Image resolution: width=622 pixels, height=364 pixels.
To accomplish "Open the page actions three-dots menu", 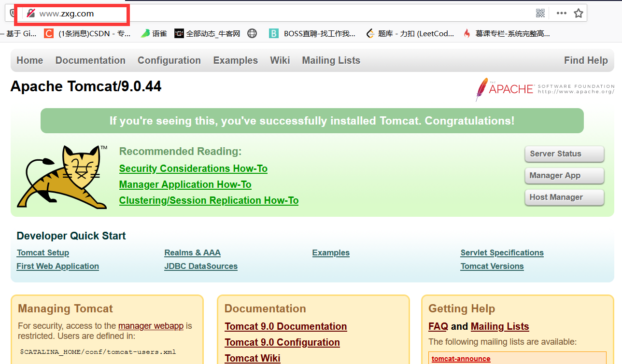I will pos(561,13).
